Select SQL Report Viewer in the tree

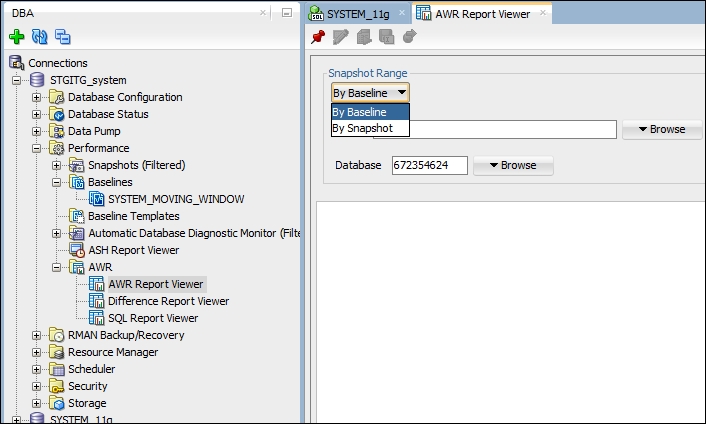pos(153,318)
